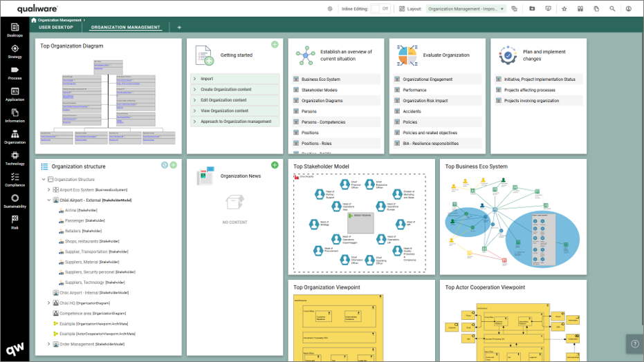This screenshot has height=362, width=644.
Task: Open Business Eco System link
Action: point(320,79)
